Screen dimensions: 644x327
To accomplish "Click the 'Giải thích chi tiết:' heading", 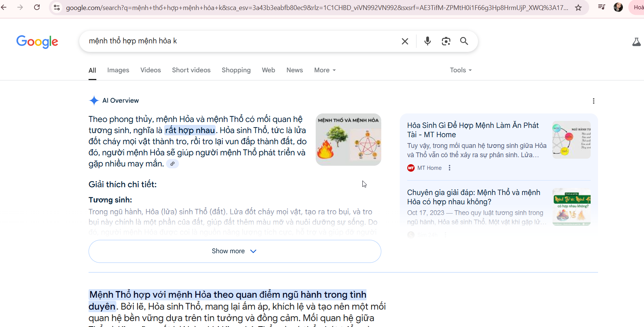I will (x=123, y=185).
